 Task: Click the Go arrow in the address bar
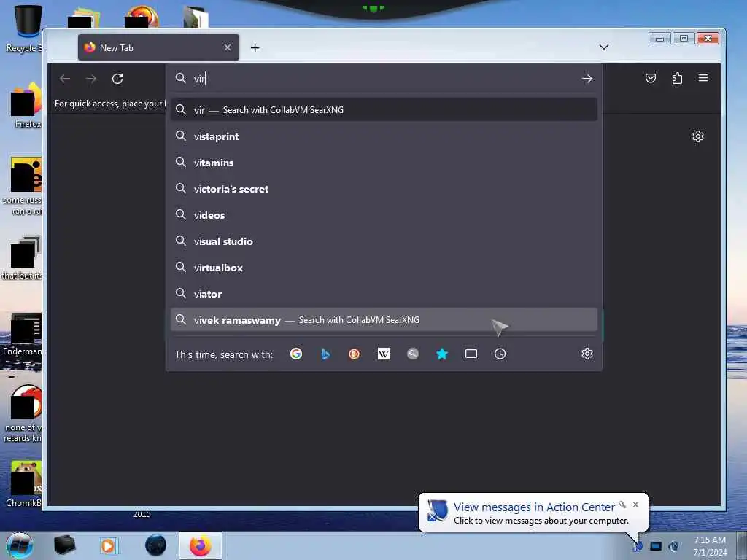coord(587,79)
